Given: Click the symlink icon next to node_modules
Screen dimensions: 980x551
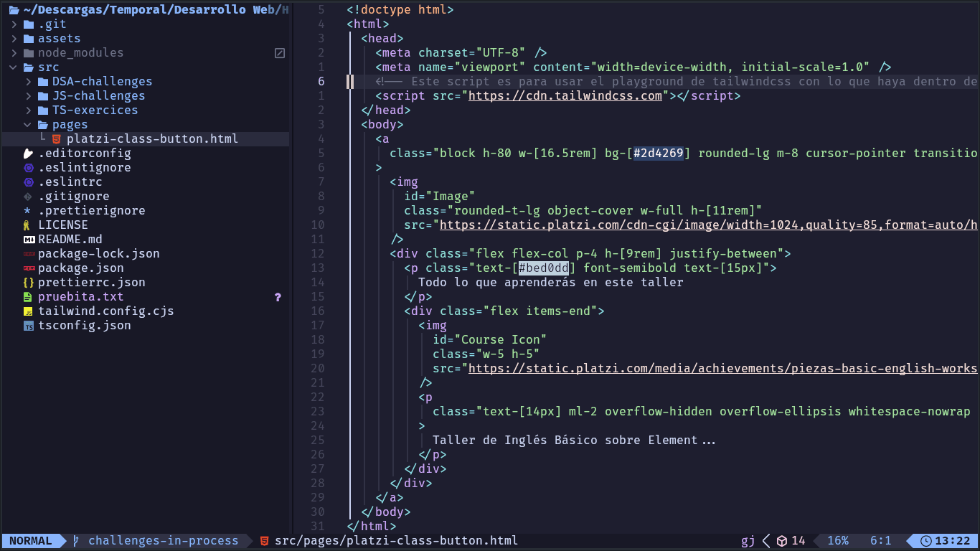Looking at the screenshot, I should pos(280,53).
